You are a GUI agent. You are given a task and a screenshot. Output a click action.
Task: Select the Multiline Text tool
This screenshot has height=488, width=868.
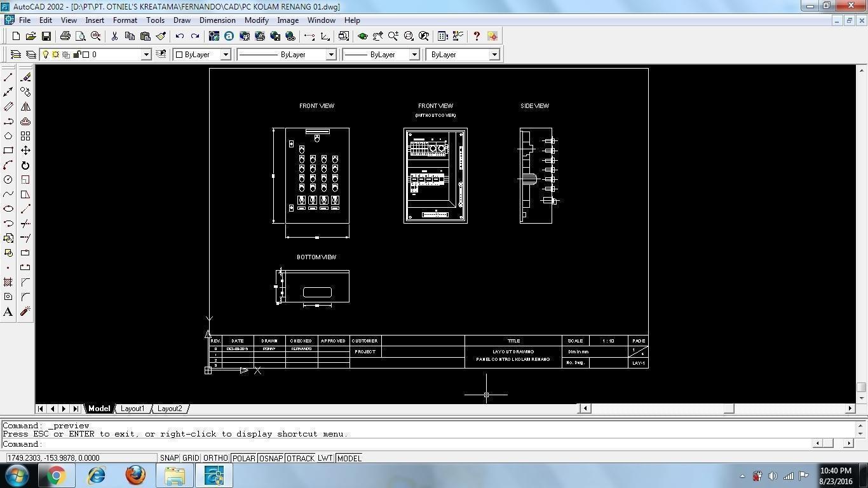pos(8,311)
